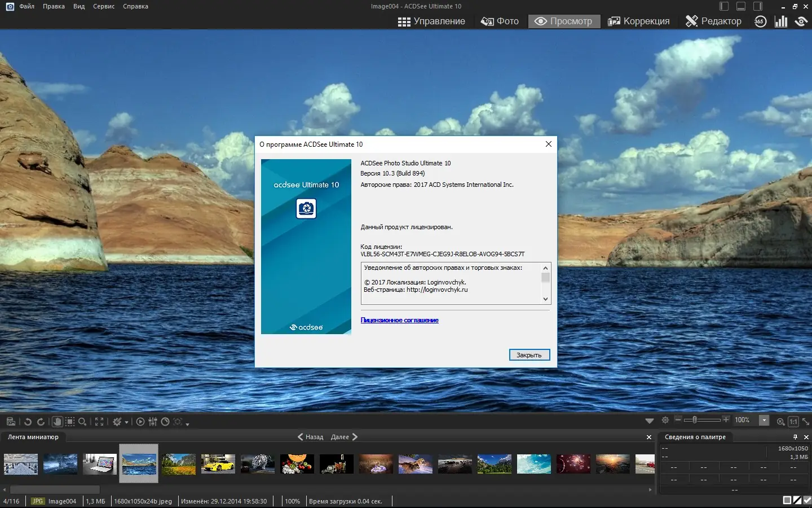Screen dimensions: 812x508
Task: Click the face detection icon
Action: (178, 422)
